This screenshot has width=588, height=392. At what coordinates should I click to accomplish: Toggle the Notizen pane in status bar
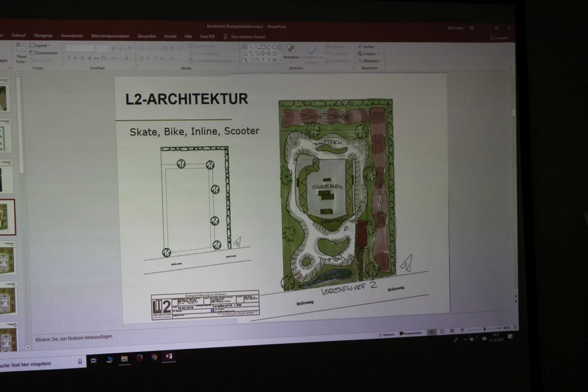(x=386, y=334)
